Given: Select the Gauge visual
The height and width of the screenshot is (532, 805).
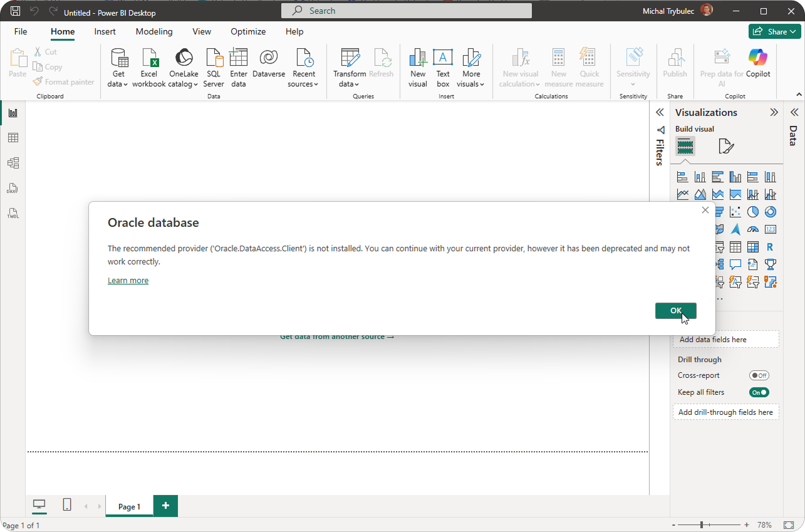Looking at the screenshot, I should pyautogui.click(x=753, y=229).
